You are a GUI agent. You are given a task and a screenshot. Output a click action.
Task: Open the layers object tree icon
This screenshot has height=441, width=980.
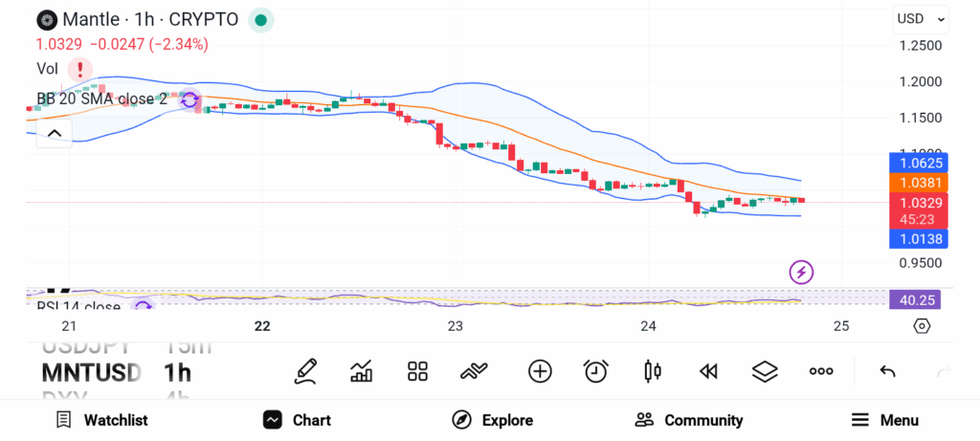click(x=764, y=371)
